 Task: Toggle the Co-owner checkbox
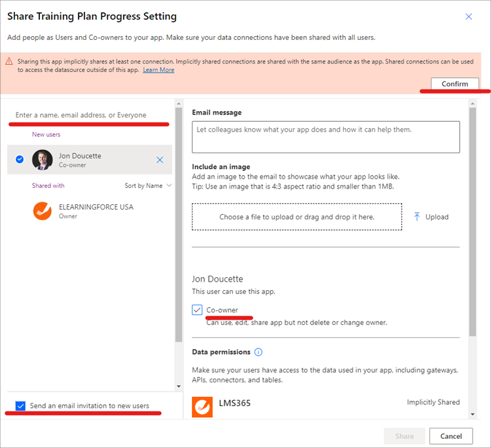point(197,310)
